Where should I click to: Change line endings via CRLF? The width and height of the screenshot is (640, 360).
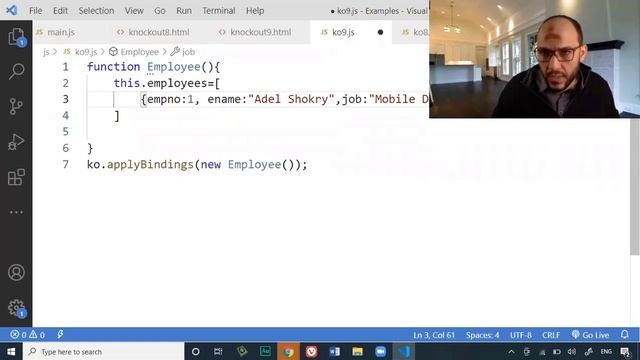point(551,335)
